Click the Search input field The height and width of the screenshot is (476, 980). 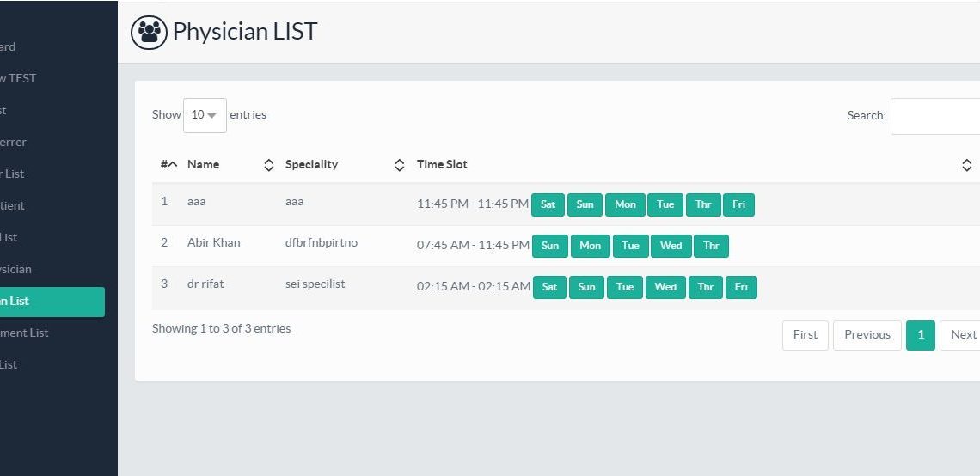935,116
